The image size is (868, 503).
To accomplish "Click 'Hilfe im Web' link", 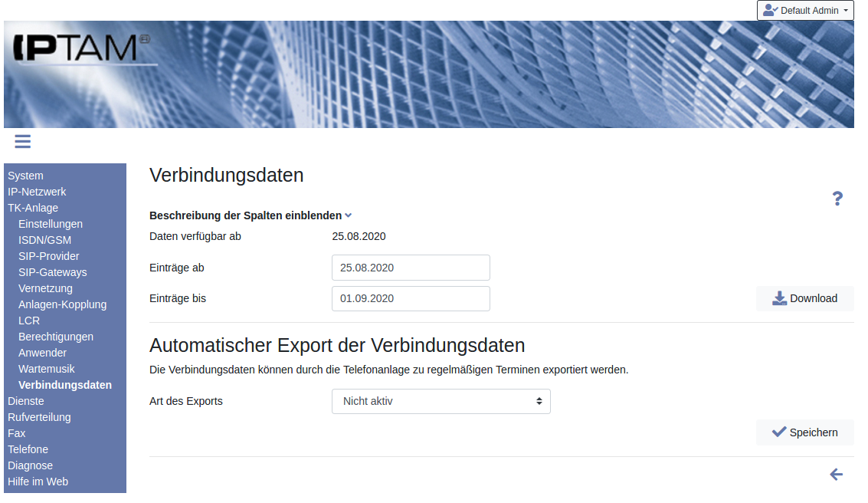I will coord(38,482).
